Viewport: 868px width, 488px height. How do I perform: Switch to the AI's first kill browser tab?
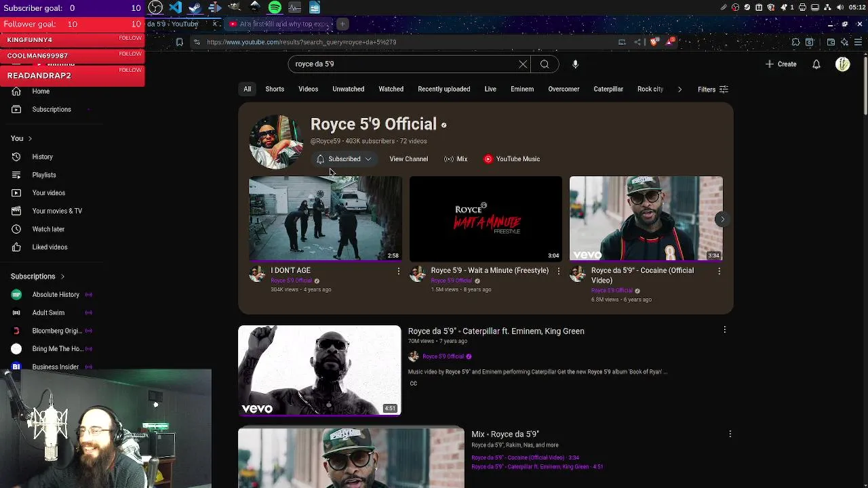[279, 24]
